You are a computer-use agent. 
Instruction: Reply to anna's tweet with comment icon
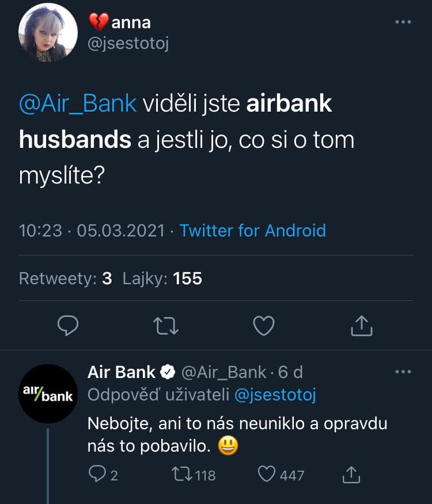click(x=68, y=326)
